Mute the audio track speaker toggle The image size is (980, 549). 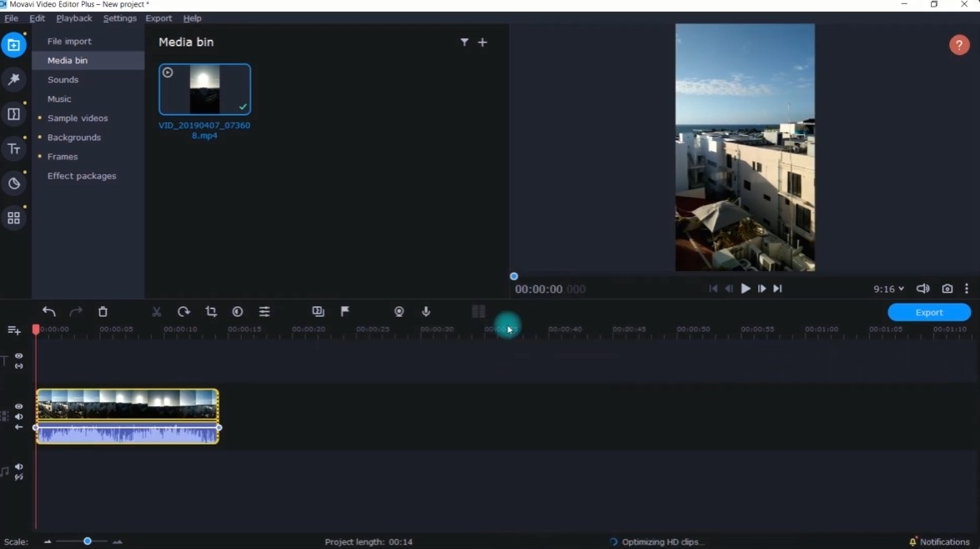point(18,466)
